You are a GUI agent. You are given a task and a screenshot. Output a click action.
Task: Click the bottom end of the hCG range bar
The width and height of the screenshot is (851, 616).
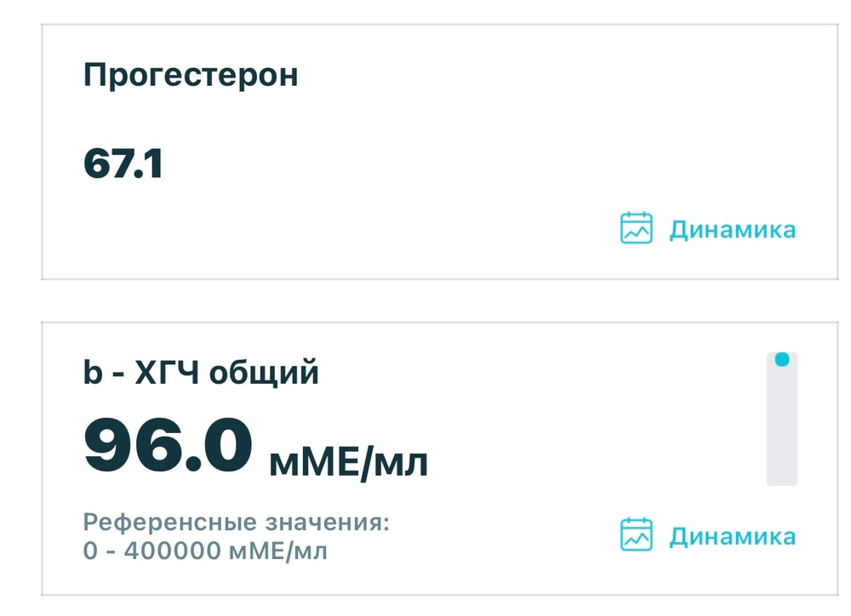coord(782,478)
